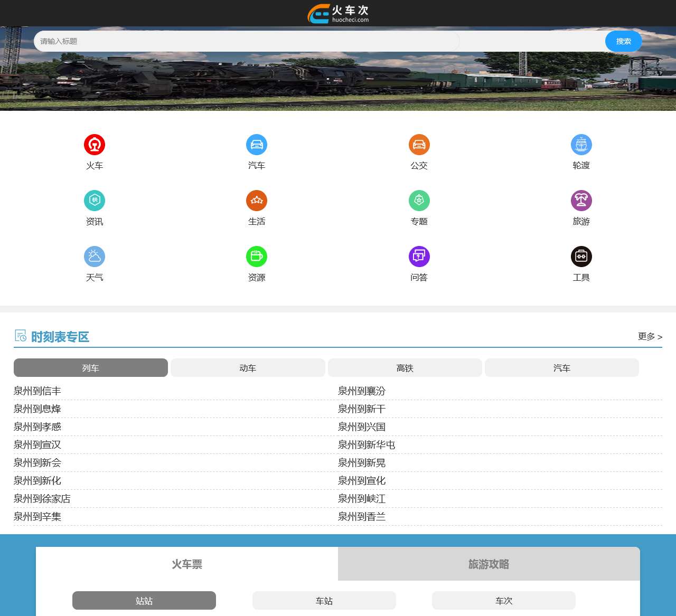Screen dimensions: 676x616
Task: Select the tools (工具) black icon
Action: [581, 257]
